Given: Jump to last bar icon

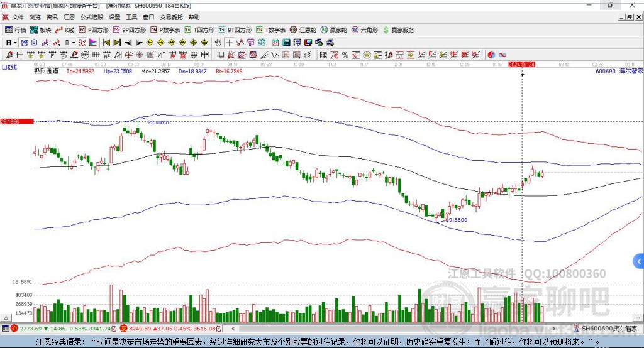Looking at the screenshot, I should point(117,43).
